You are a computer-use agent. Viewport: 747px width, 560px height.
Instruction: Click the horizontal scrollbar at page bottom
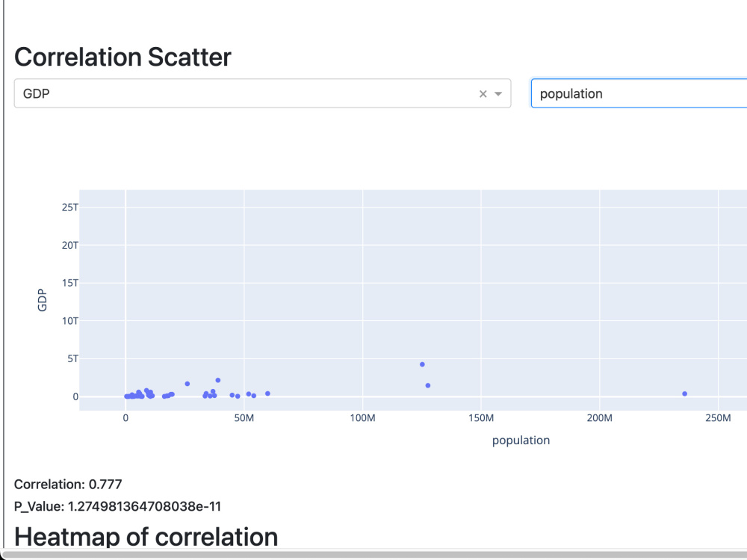pyautogui.click(x=373, y=555)
